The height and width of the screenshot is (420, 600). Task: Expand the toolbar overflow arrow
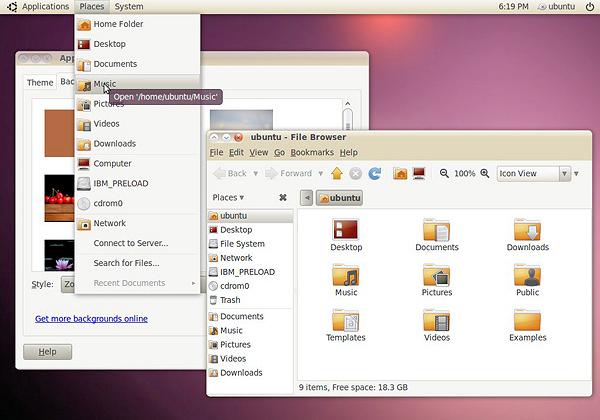[576, 174]
